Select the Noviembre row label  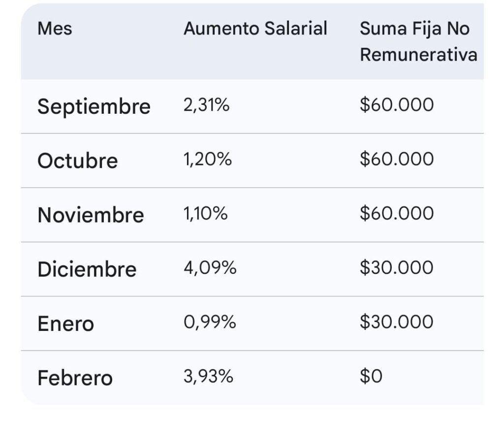(x=91, y=215)
